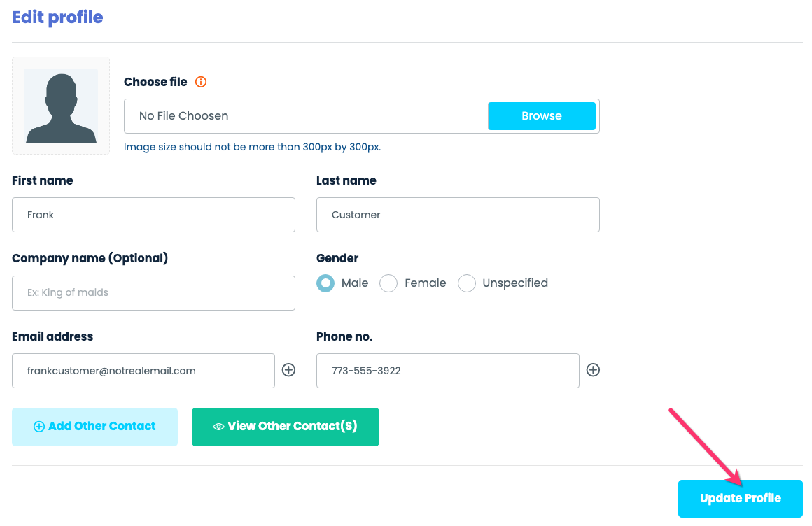812x526 pixels.
Task: Click the Company name input field
Action: [153, 292]
